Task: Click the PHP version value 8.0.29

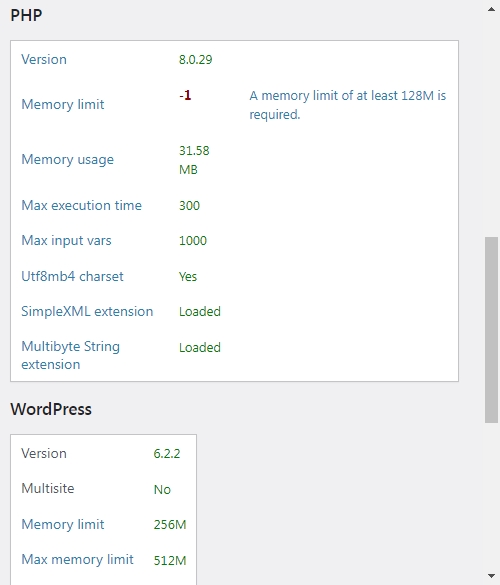Action: (196, 60)
